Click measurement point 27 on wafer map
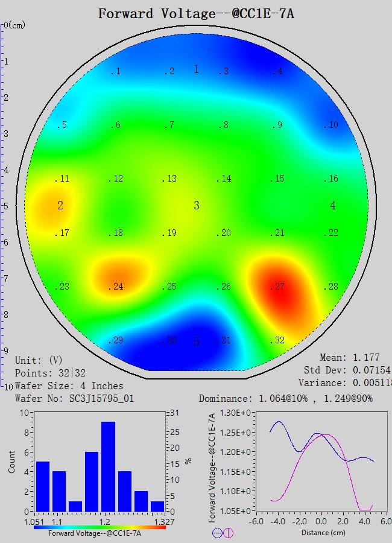Viewport: 392px width, 543px height. click(x=277, y=287)
